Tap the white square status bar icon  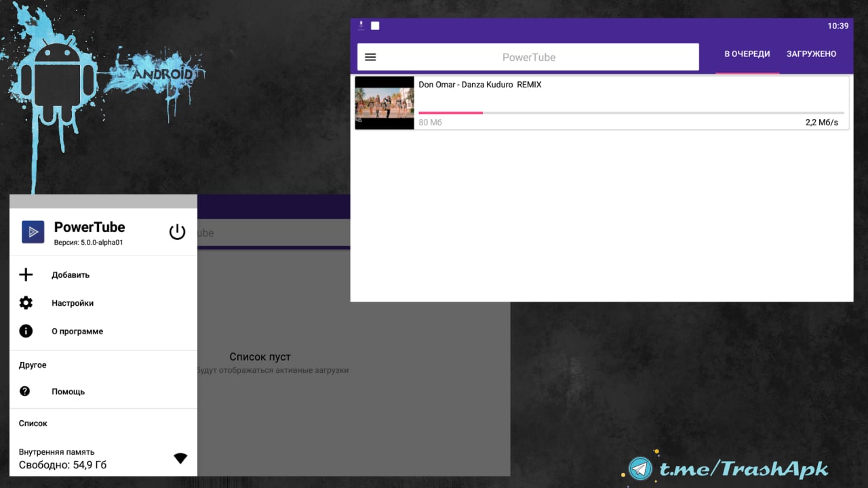(x=375, y=26)
